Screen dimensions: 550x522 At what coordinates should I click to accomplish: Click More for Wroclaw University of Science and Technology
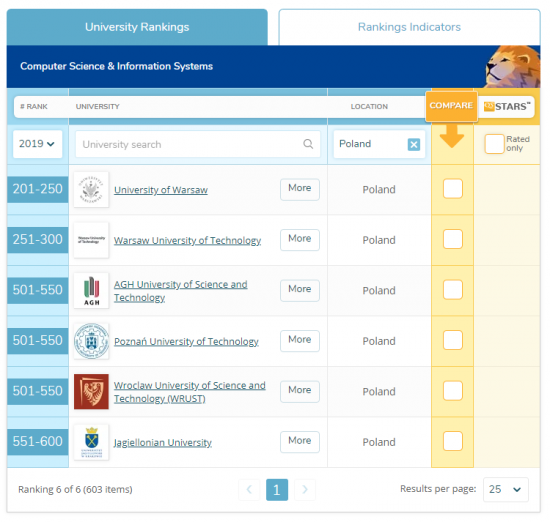click(300, 392)
